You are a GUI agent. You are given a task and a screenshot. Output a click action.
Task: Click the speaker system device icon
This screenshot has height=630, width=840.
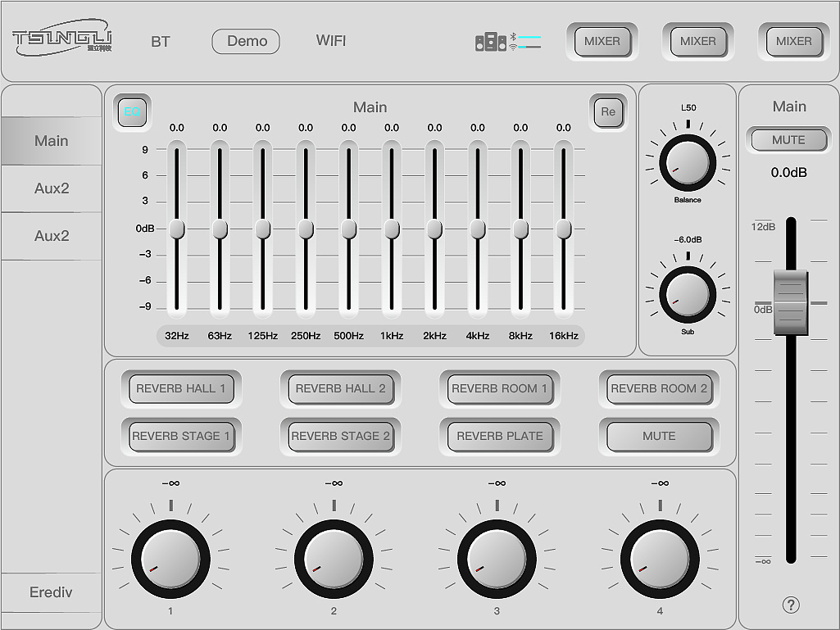[x=490, y=43]
